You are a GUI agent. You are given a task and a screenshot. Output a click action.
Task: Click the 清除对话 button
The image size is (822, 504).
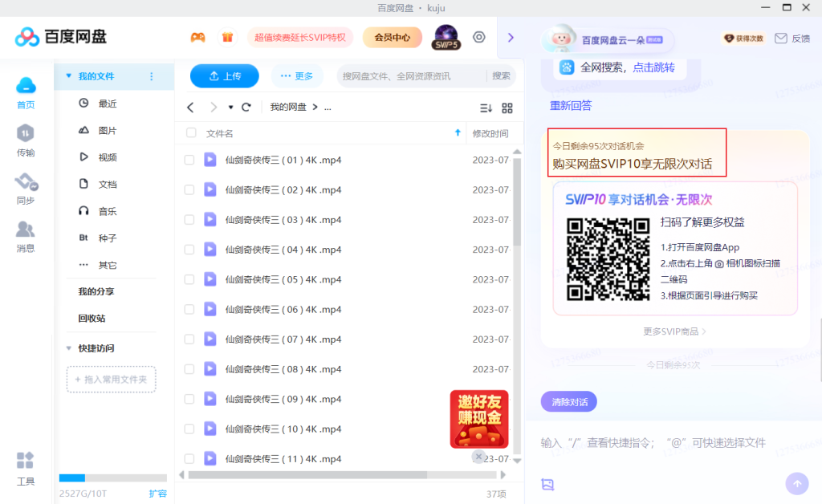coord(569,402)
